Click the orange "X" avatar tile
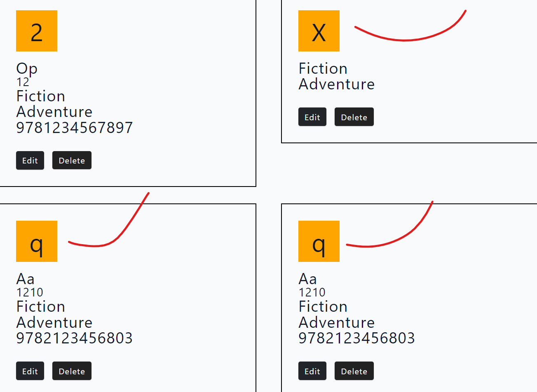The width and height of the screenshot is (537, 392). (319, 31)
